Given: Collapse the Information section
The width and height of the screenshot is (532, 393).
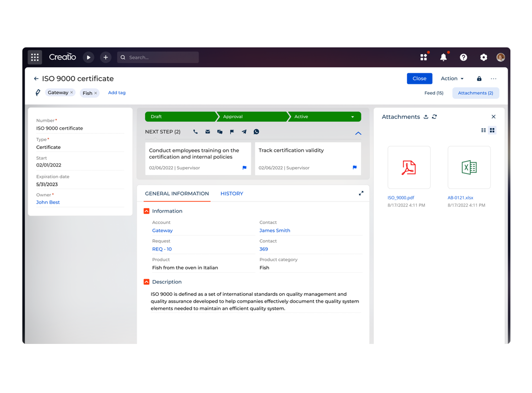Looking at the screenshot, I should [147, 211].
